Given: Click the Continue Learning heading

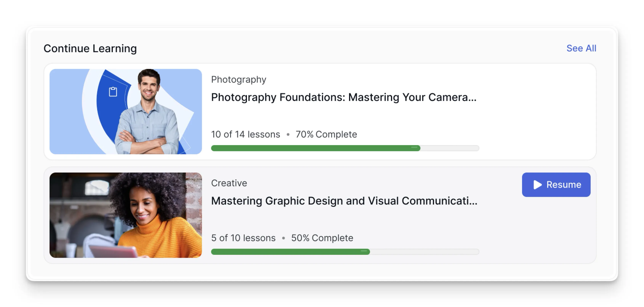Looking at the screenshot, I should (x=90, y=48).
